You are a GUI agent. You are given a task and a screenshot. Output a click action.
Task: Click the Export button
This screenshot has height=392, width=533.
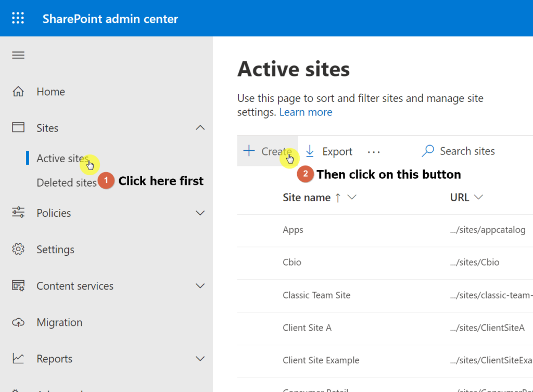click(329, 151)
